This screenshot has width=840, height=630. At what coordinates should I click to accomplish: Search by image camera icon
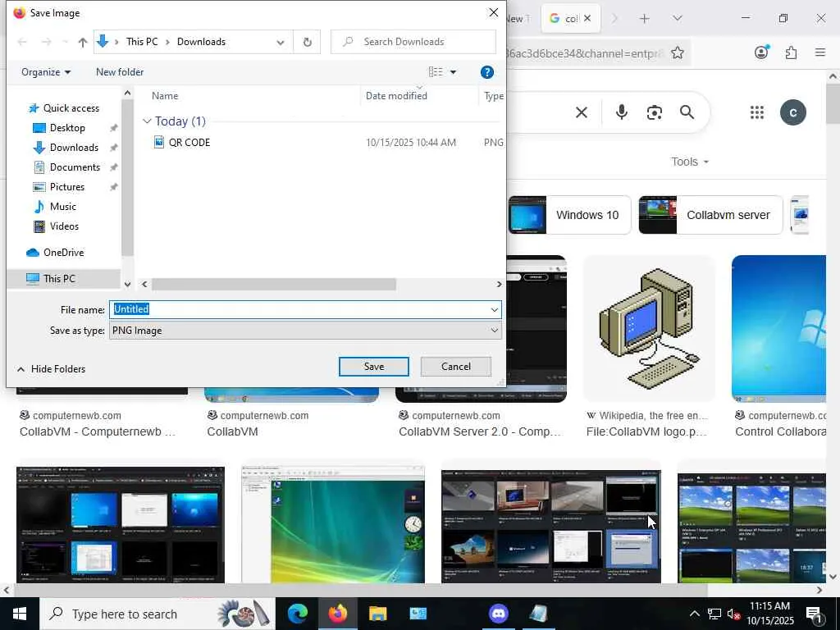654,112
